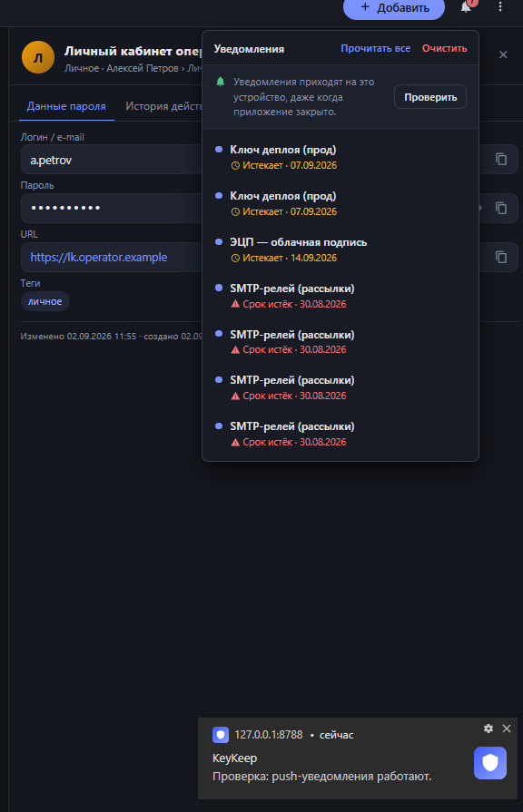Switch to История действий tab
Screen dimensions: 523x812
163,106
